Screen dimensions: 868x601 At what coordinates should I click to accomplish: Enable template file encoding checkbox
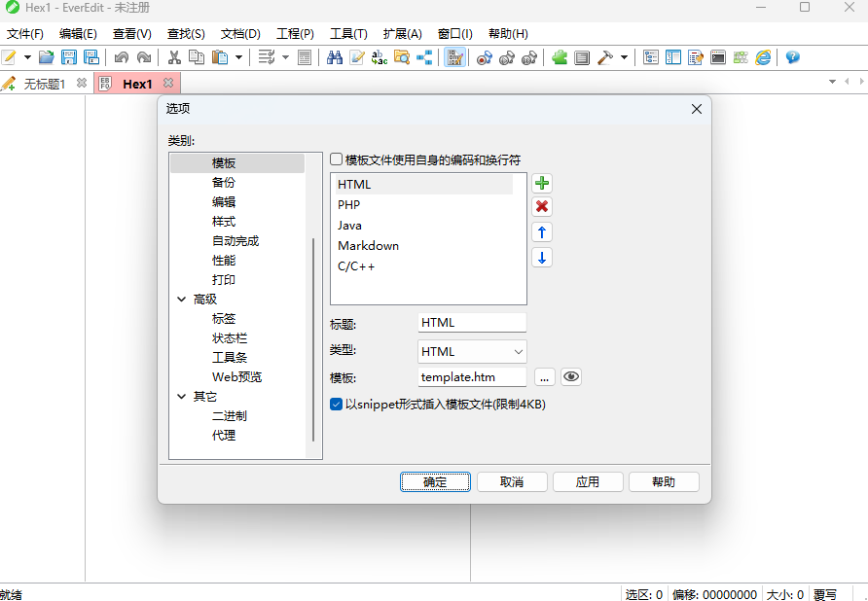[336, 158]
